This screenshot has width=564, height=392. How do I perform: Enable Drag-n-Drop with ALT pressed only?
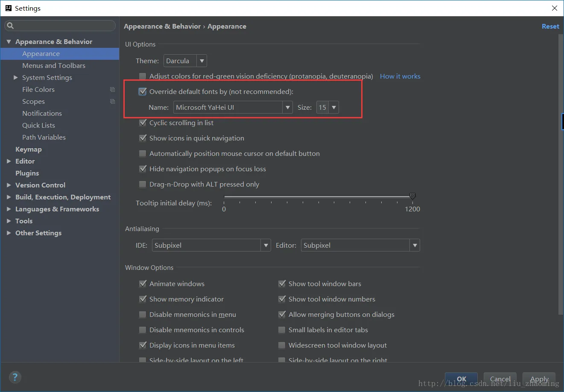click(143, 184)
